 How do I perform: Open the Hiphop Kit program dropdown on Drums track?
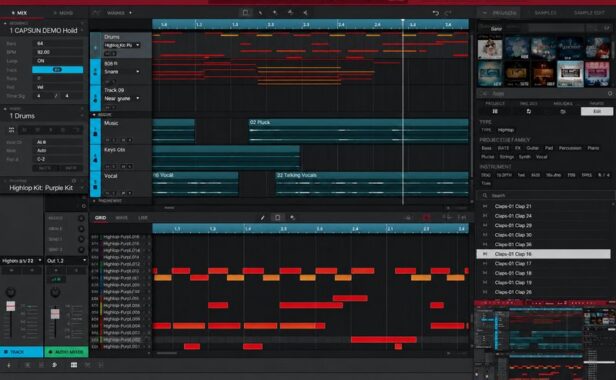pyautogui.click(x=122, y=45)
